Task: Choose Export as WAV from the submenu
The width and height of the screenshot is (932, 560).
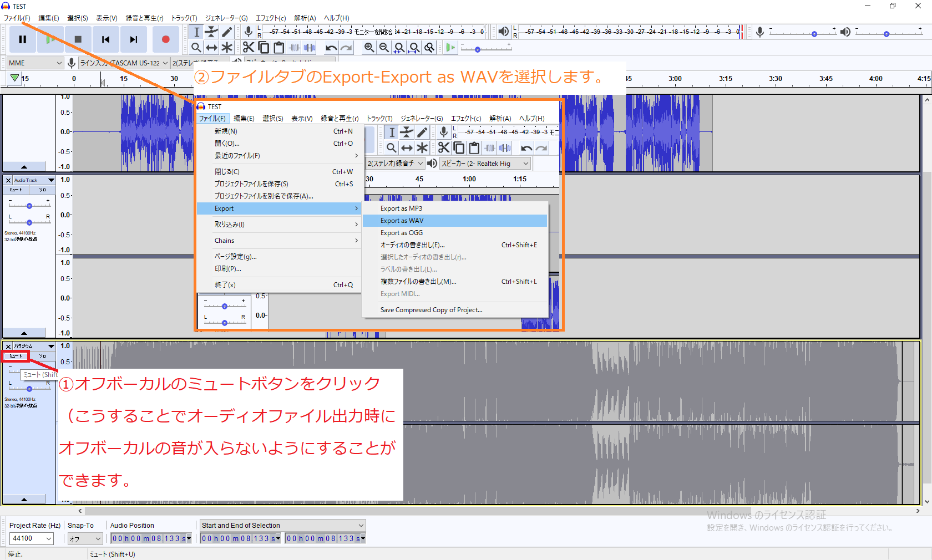Action: click(x=402, y=221)
